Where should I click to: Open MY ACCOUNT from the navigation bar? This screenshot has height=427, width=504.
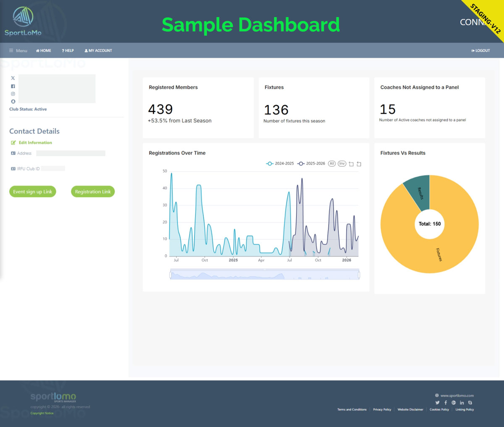click(x=98, y=50)
